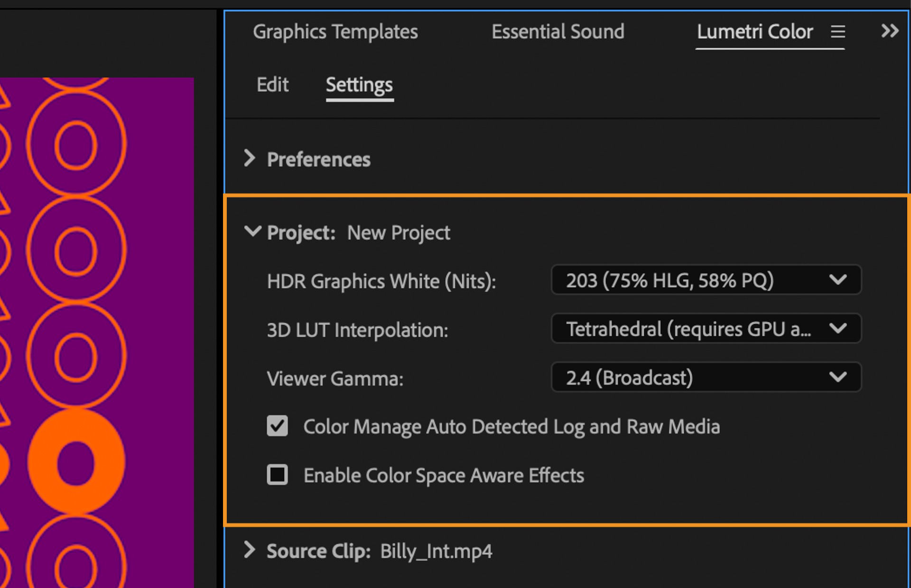Open the Viewer Gamma dropdown
Screen dimensions: 911x588
tap(706, 377)
